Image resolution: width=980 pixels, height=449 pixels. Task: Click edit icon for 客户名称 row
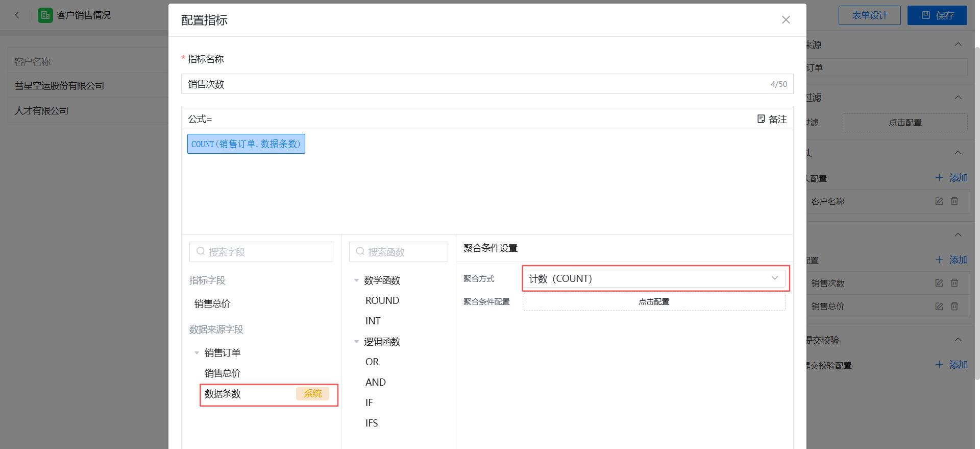939,201
